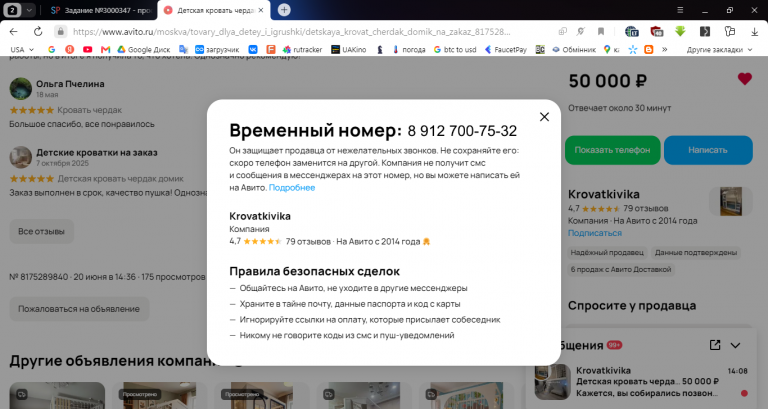Toggle the red heart favorite icon
Screen dimensions: 768x409
(x=744, y=79)
